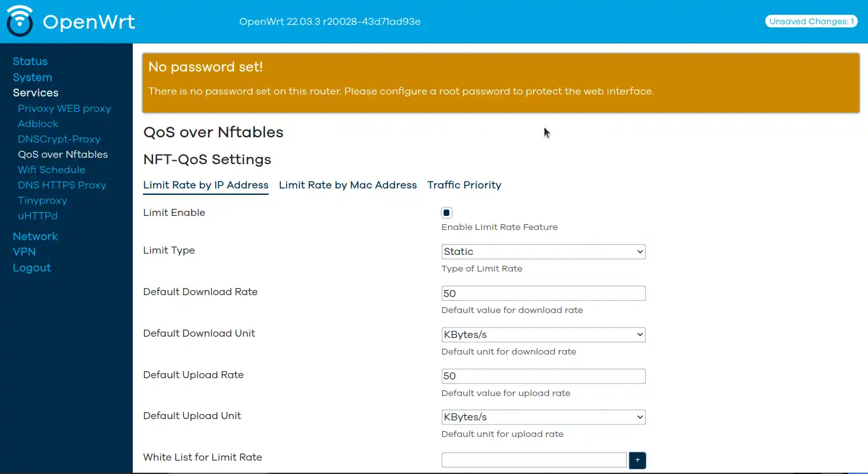Image resolution: width=868 pixels, height=474 pixels.
Task: Collapse the Services menu
Action: [36, 93]
